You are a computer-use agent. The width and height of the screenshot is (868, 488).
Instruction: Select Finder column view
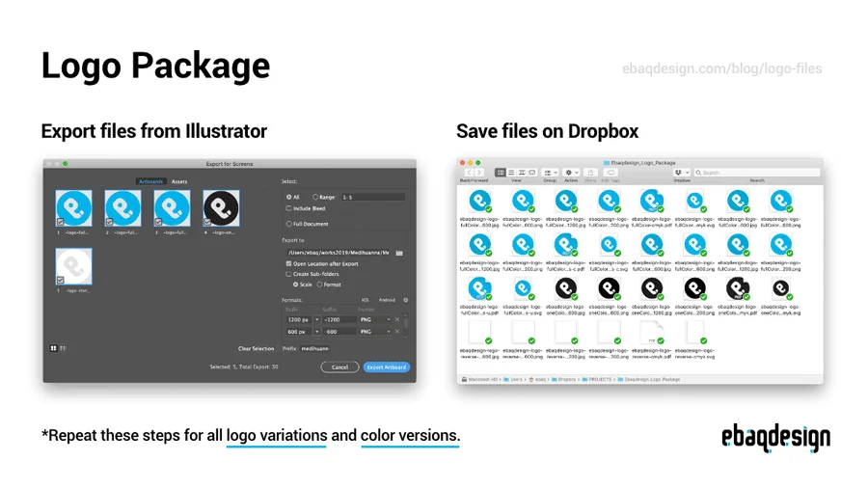coord(522,173)
